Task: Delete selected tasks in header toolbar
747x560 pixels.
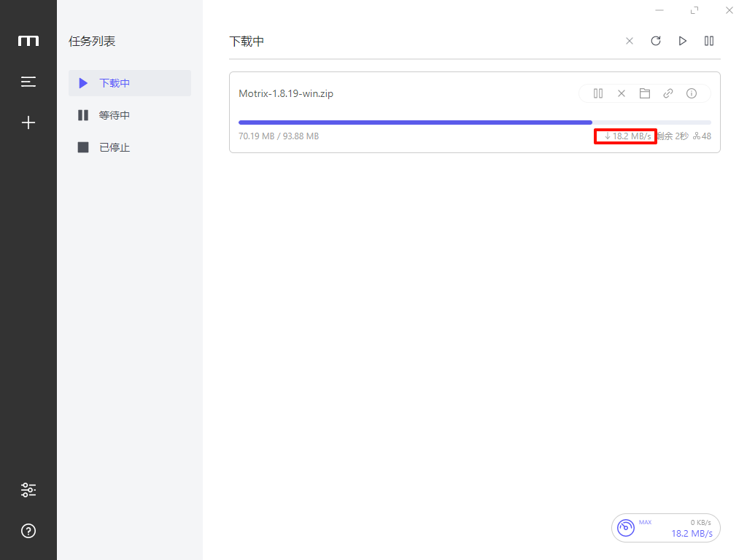Action: [630, 41]
